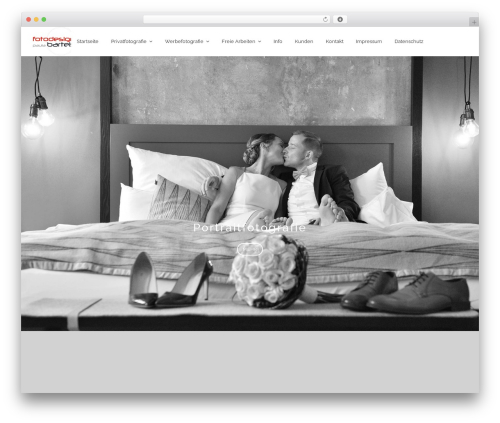Open the Impressum link
The image size is (500, 423).
(x=369, y=41)
